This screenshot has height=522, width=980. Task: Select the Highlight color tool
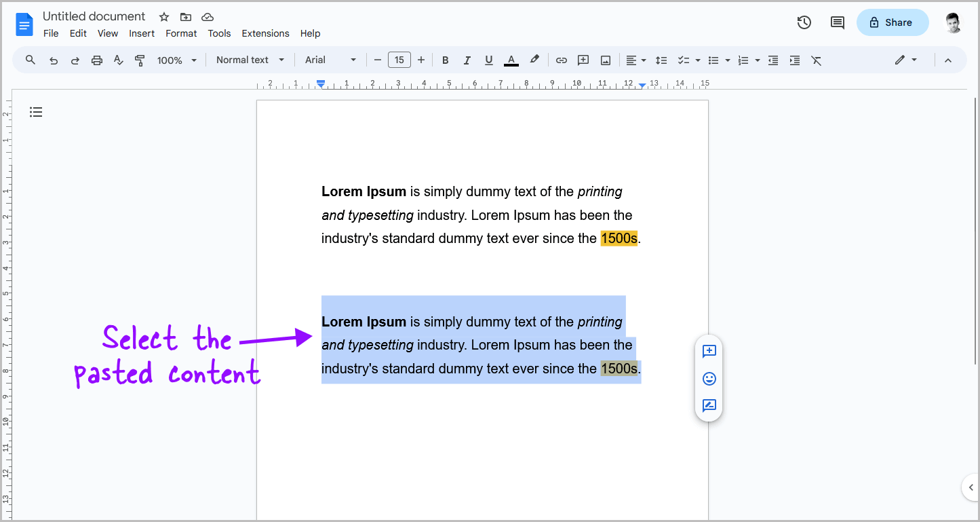click(x=534, y=60)
